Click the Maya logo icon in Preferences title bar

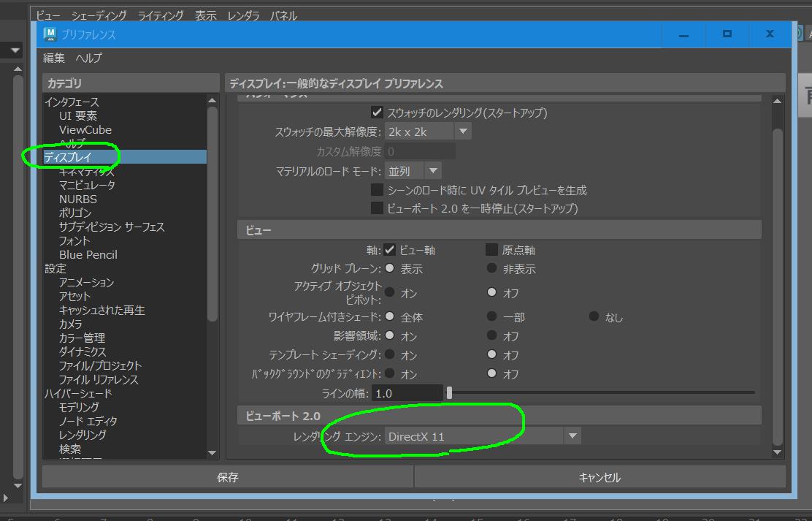50,34
